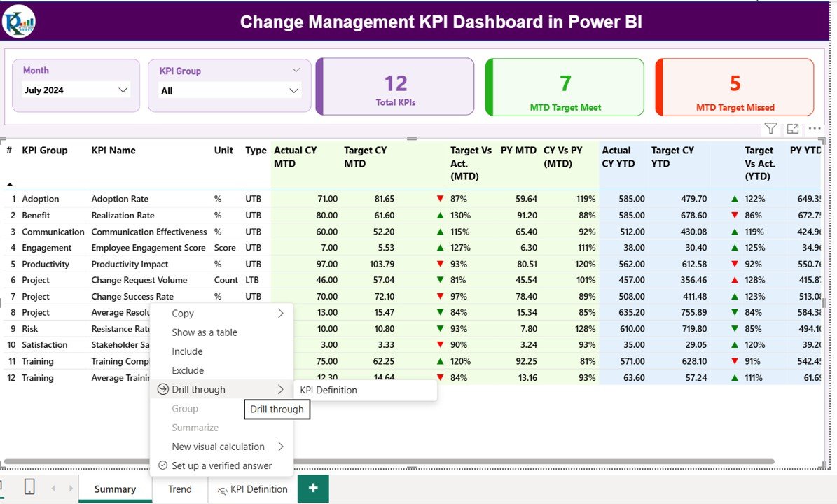Click the add new page plus button
837x504 pixels.
[313, 489]
